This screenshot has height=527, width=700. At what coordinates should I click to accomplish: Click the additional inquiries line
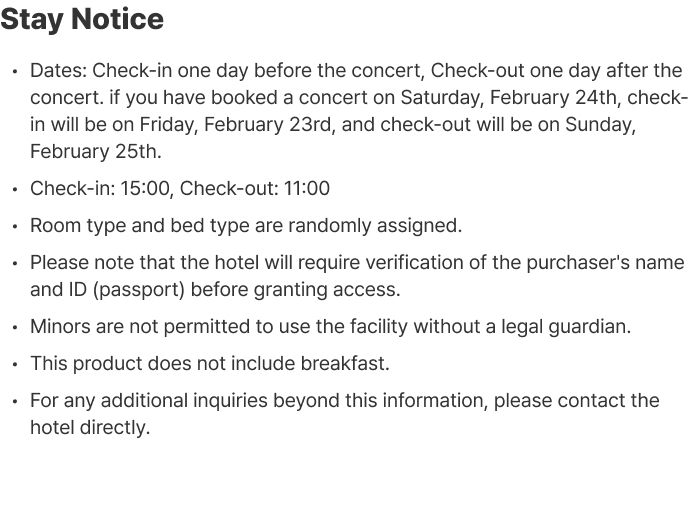click(x=344, y=401)
